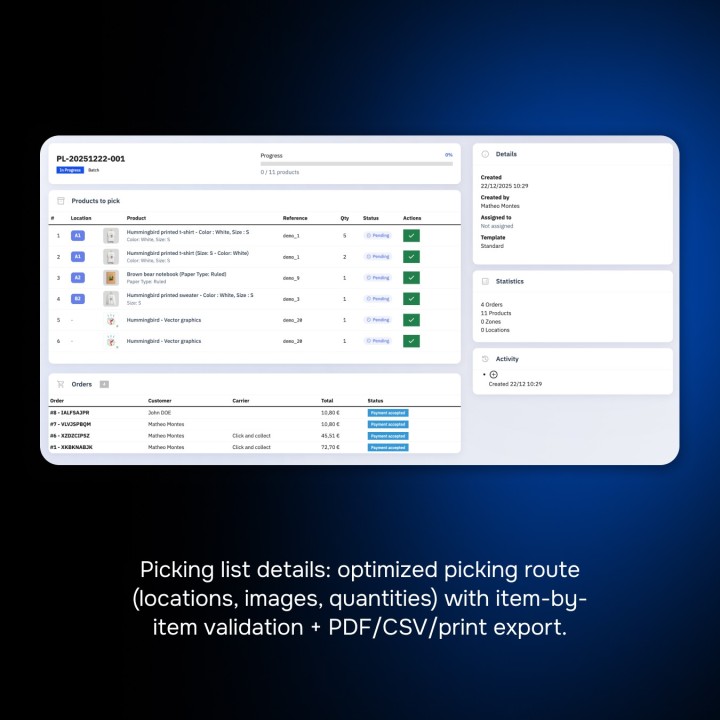Click the Products to pick box icon
This screenshot has width=720, height=720.
[x=61, y=201]
